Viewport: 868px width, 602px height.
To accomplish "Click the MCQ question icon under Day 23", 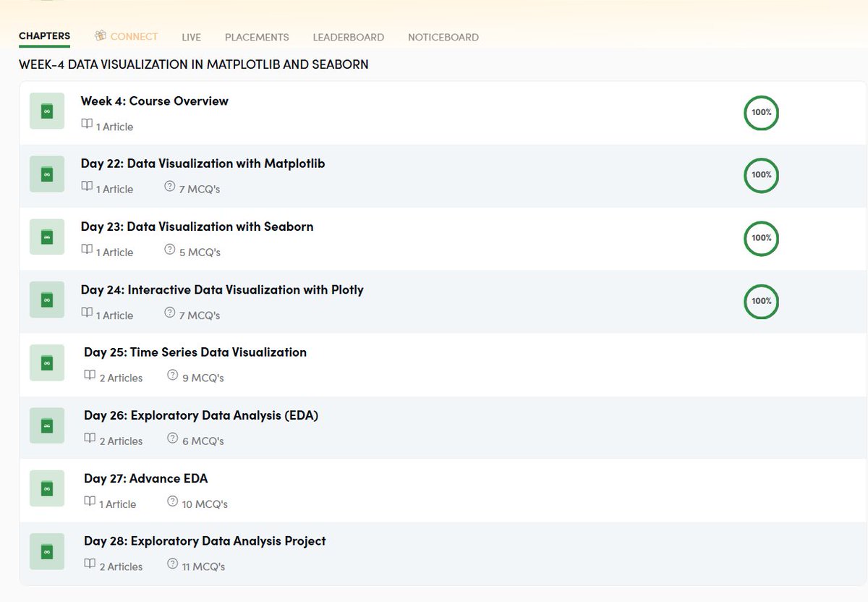I will 170,250.
